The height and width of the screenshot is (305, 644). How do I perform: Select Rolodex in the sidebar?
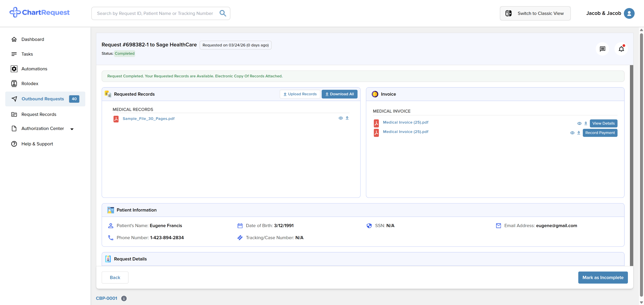tap(30, 83)
